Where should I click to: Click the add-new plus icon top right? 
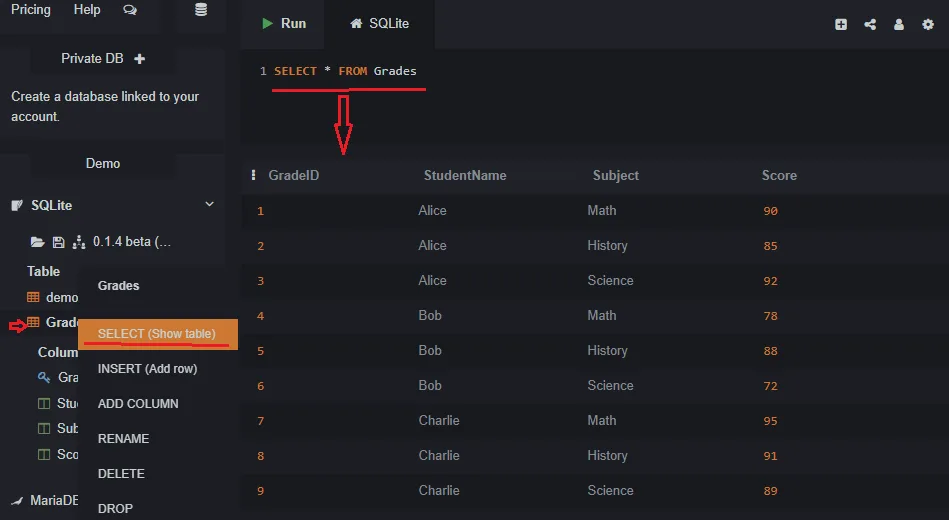click(841, 24)
